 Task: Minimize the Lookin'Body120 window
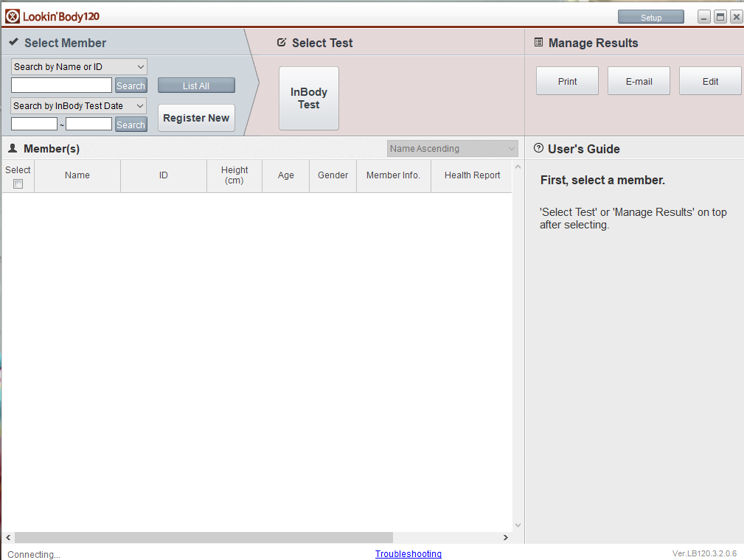[x=704, y=17]
